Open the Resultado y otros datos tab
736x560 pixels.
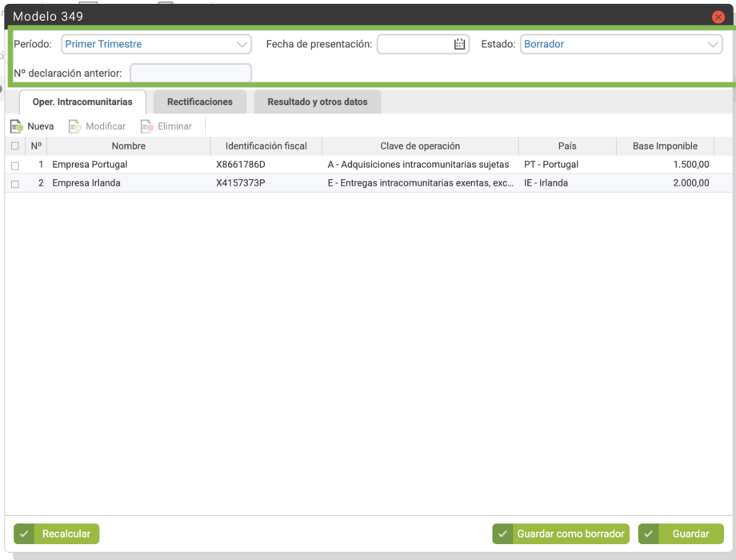pyautogui.click(x=318, y=102)
